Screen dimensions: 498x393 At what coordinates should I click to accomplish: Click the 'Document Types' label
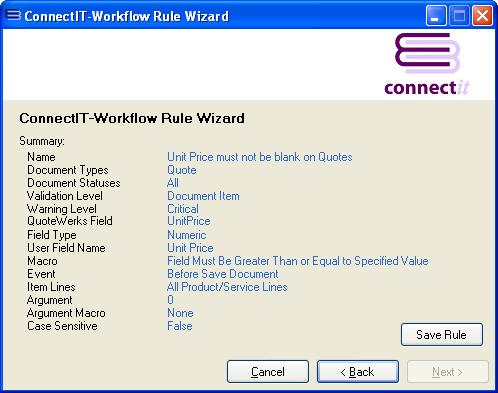(68, 170)
